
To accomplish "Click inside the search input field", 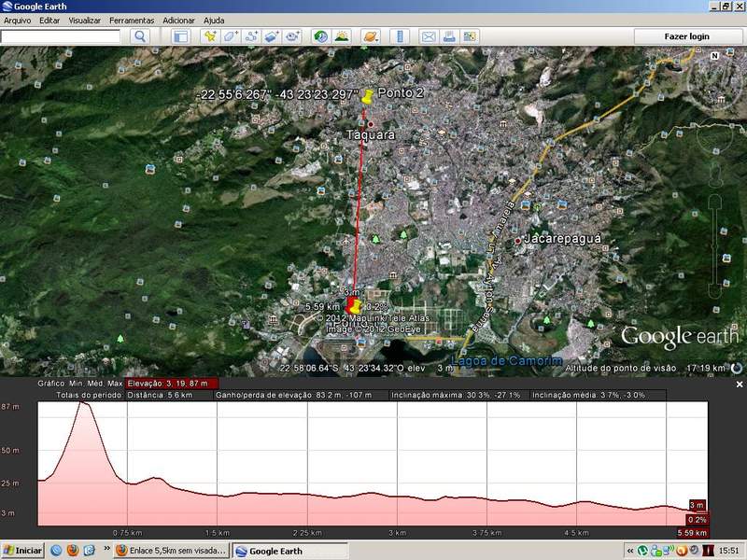I will coord(61,36).
